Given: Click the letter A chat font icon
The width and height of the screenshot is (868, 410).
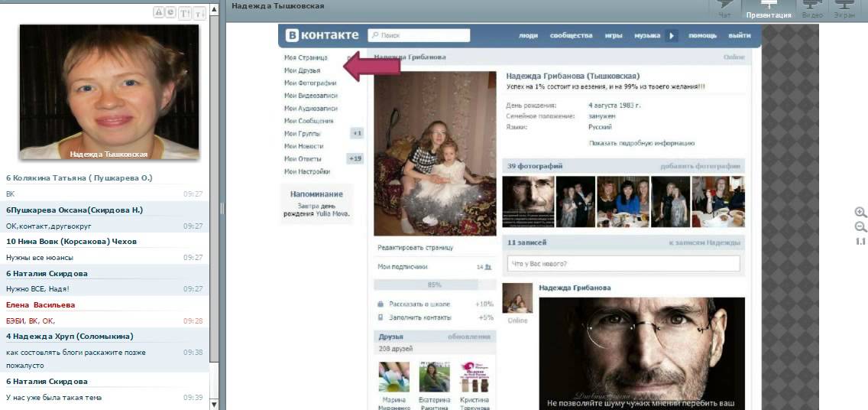Looking at the screenshot, I should tap(159, 12).
